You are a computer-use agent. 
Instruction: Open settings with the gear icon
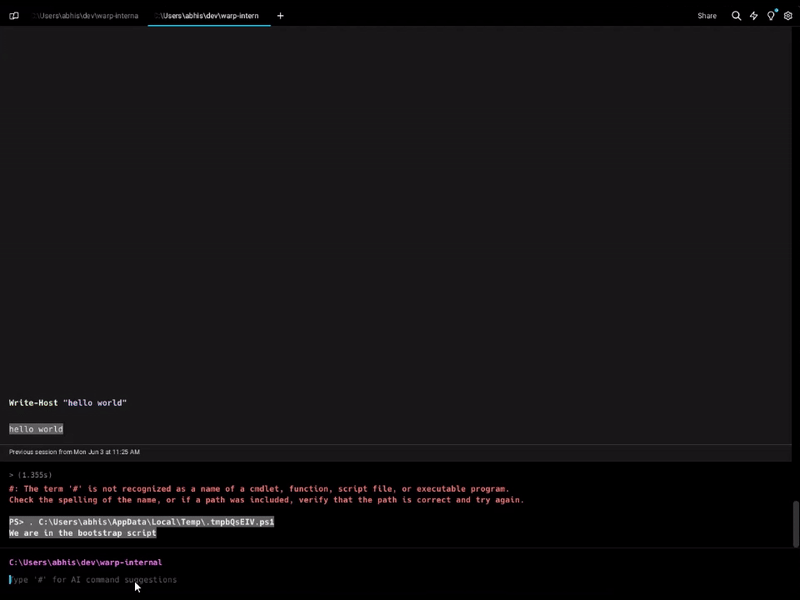click(788, 15)
